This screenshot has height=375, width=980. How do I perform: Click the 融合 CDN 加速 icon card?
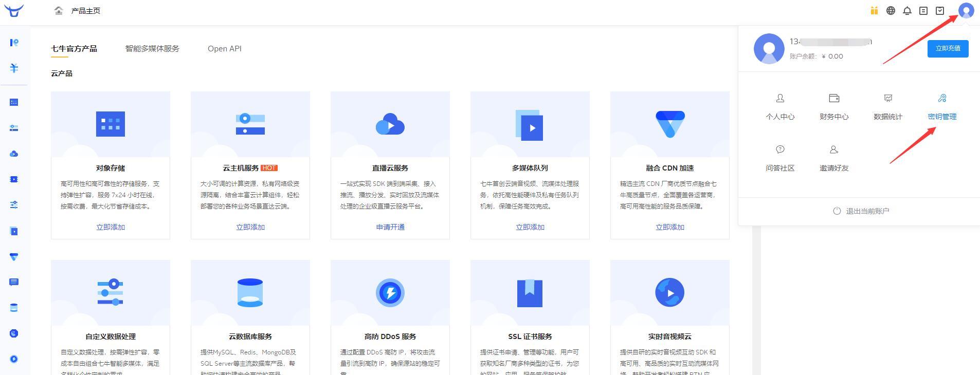[x=670, y=124]
